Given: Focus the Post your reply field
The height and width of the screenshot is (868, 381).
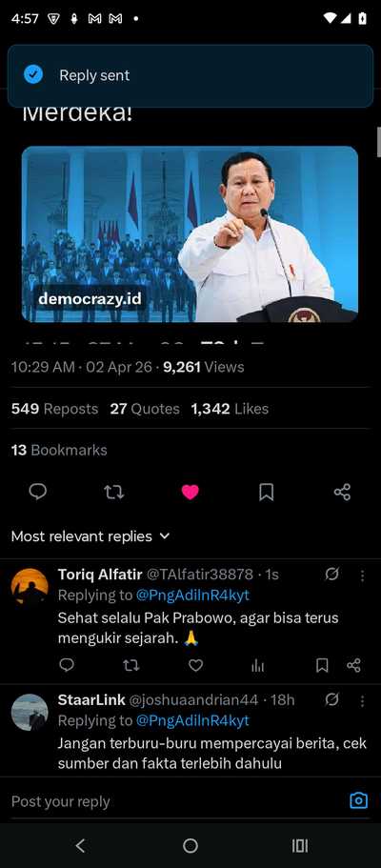Looking at the screenshot, I should (177, 801).
